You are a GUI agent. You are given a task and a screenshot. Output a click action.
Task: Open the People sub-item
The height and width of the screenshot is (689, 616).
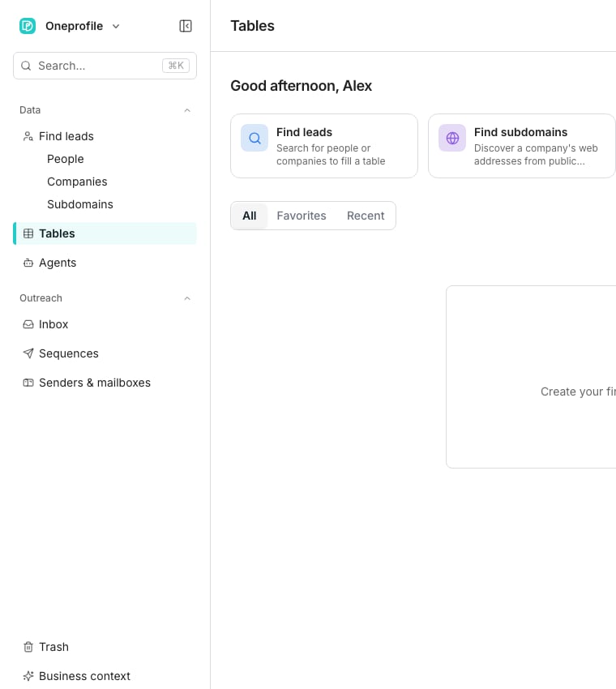(66, 159)
